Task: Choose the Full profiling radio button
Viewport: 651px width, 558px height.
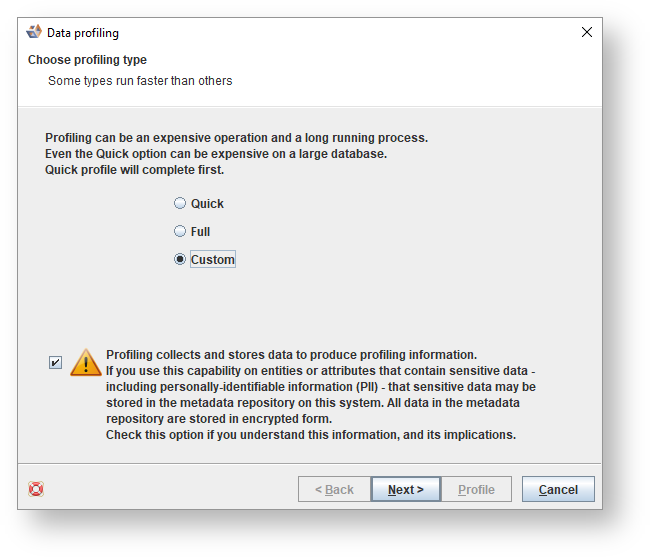Action: [x=180, y=231]
